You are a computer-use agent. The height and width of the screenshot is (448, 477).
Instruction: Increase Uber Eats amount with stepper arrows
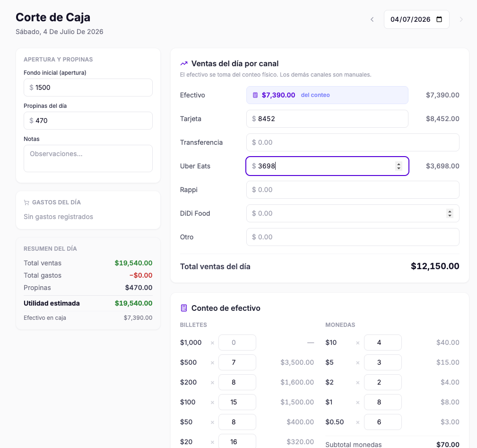(x=399, y=164)
